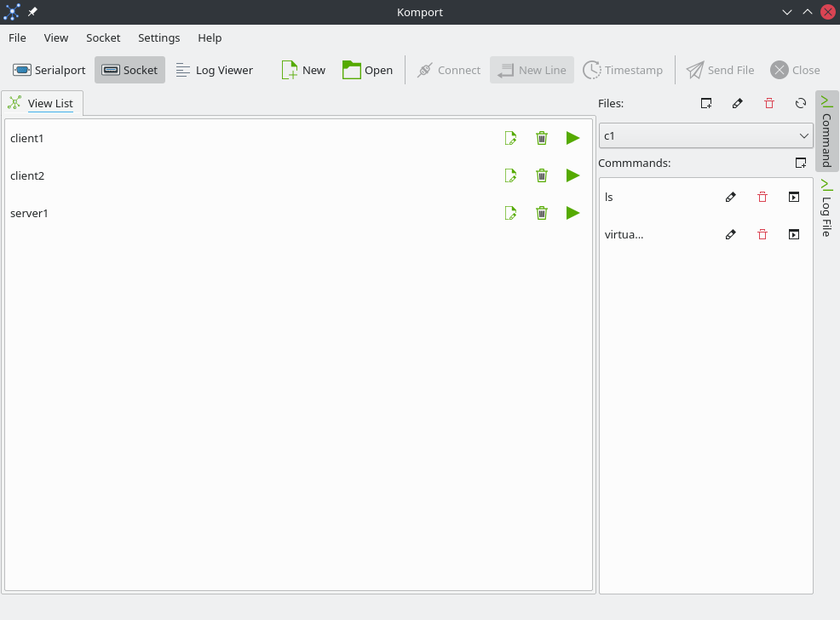Create a New session from toolbar
The width and height of the screenshot is (840, 620).
coord(303,70)
